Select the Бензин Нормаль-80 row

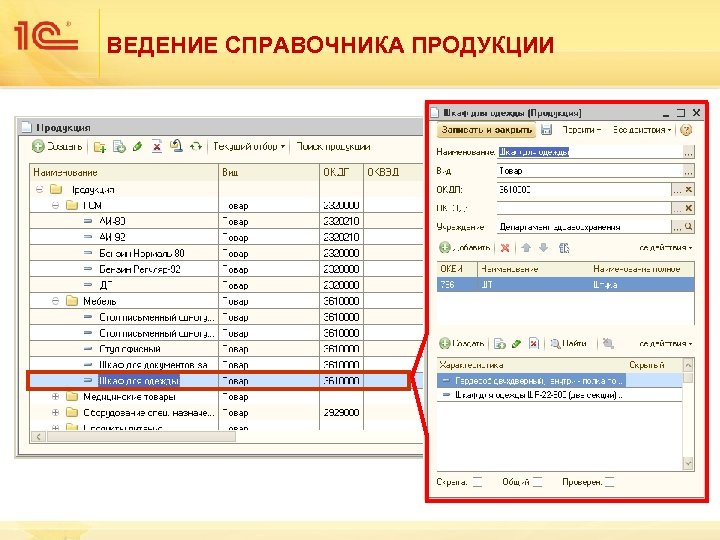226,253
